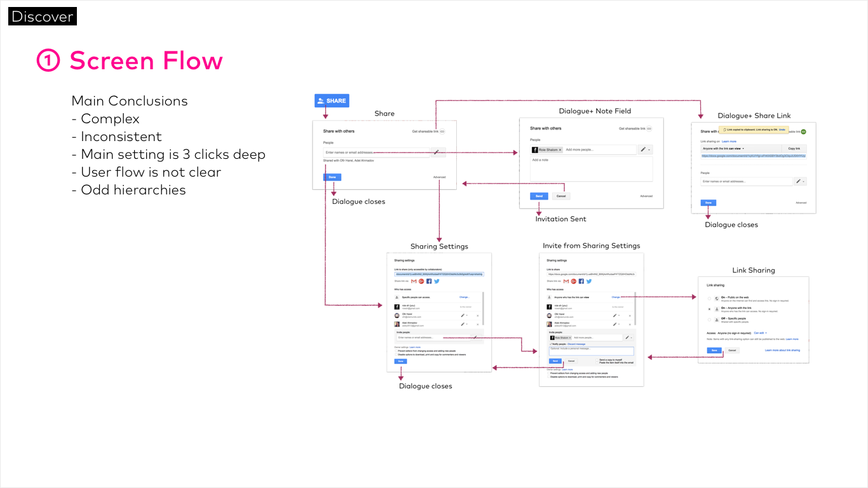Click the link-to-share URL field in Sharing Settings

pos(439,274)
